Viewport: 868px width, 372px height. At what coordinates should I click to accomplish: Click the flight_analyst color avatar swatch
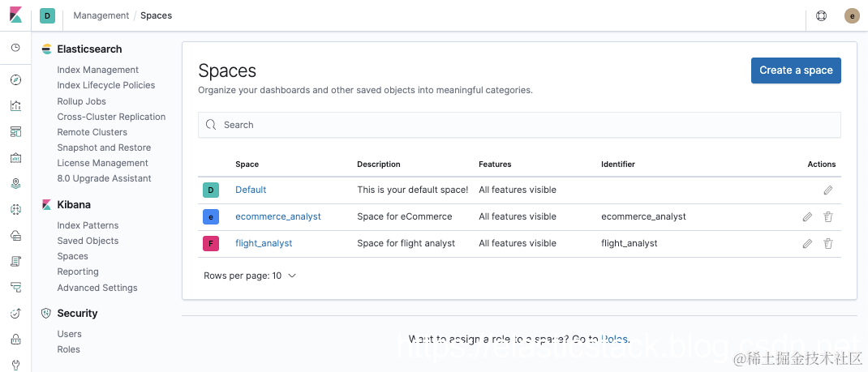pyautogui.click(x=211, y=243)
